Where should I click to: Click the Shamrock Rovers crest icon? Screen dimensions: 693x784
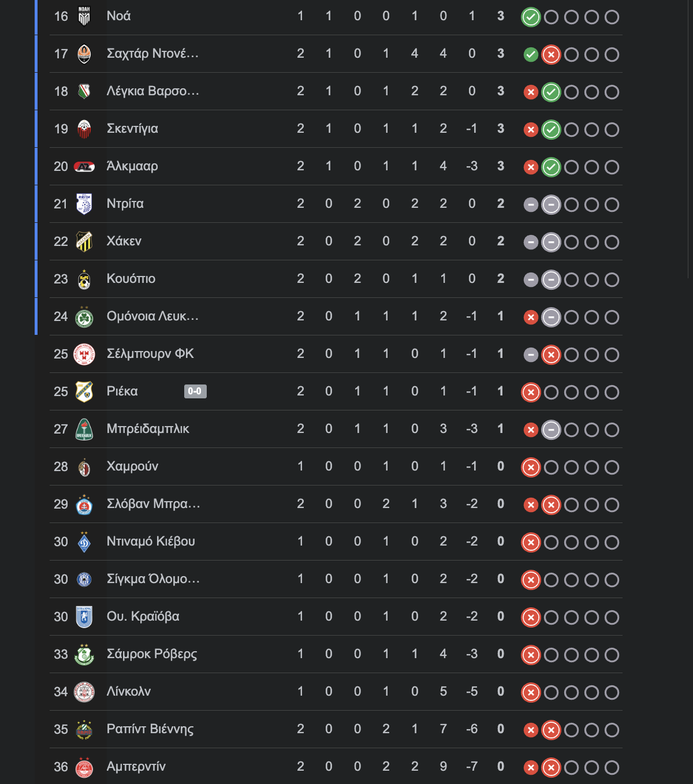84,655
